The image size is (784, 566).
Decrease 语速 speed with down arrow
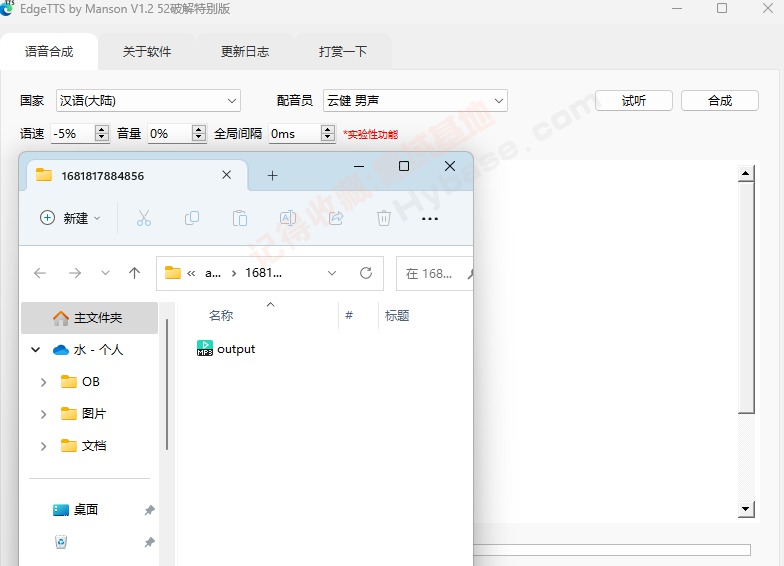click(x=102, y=138)
